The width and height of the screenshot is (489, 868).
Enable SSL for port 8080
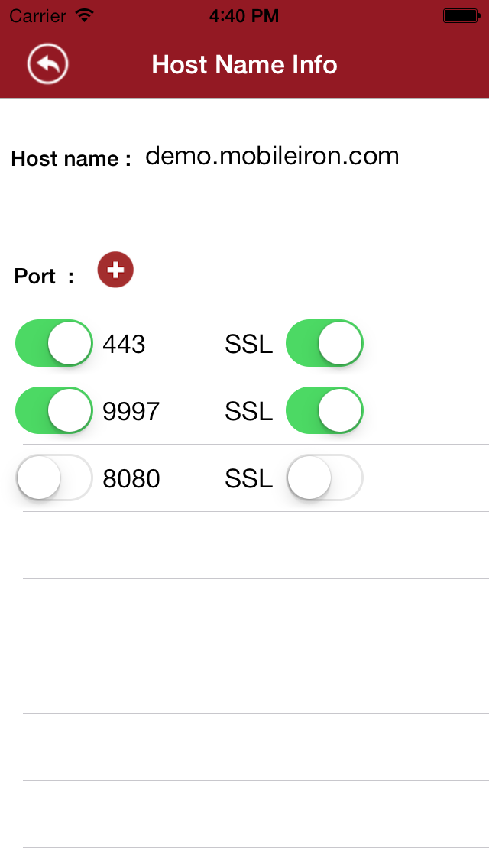324,478
